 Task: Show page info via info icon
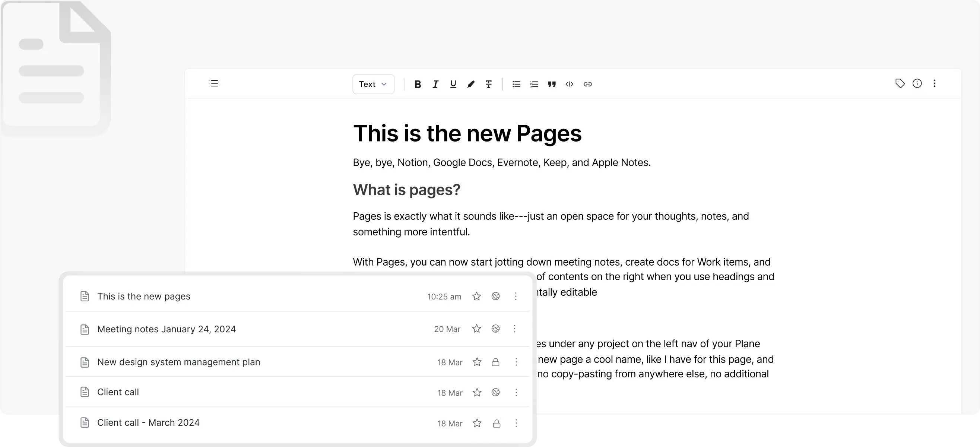tap(917, 83)
